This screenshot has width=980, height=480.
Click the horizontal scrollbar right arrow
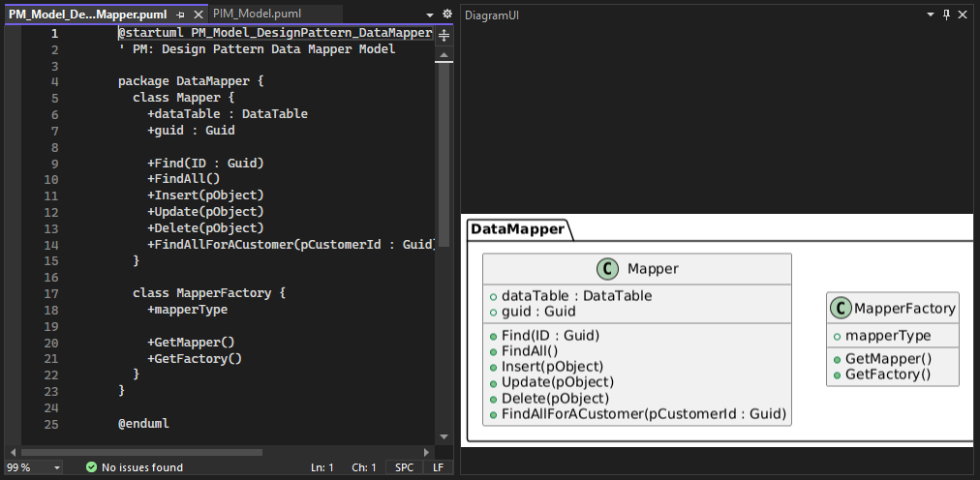click(427, 452)
